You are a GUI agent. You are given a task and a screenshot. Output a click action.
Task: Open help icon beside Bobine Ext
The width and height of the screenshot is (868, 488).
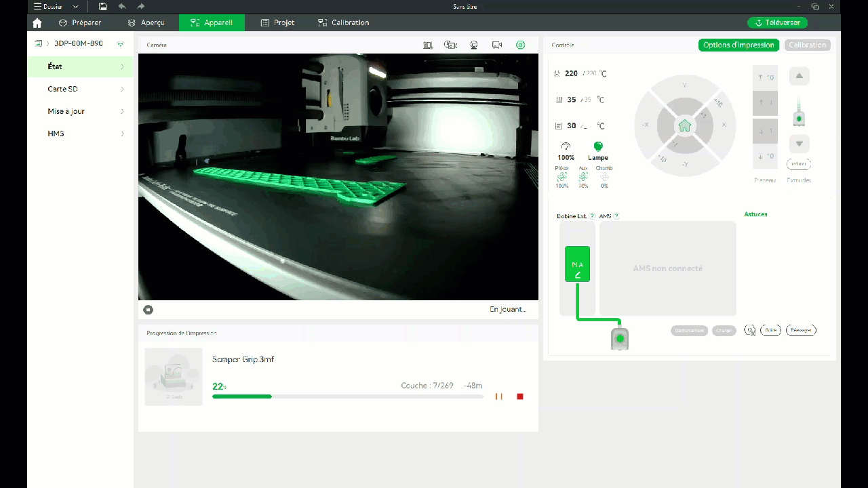[x=592, y=216]
